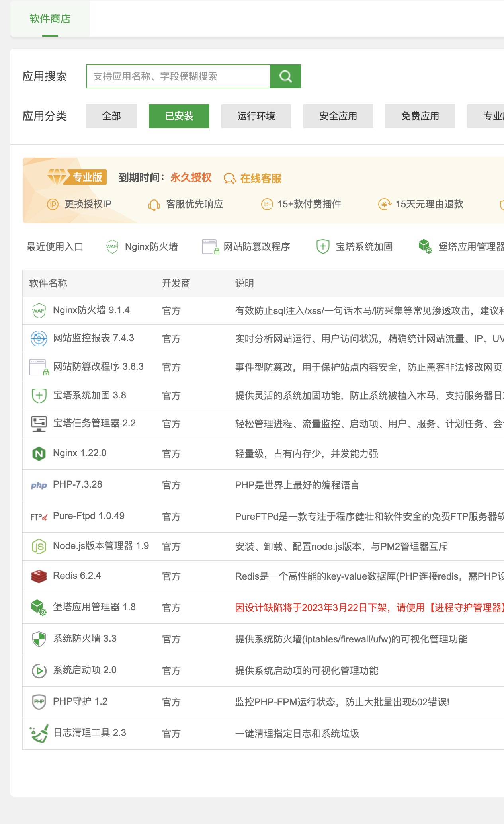Click the red 下架 warning description text

[x=369, y=608]
